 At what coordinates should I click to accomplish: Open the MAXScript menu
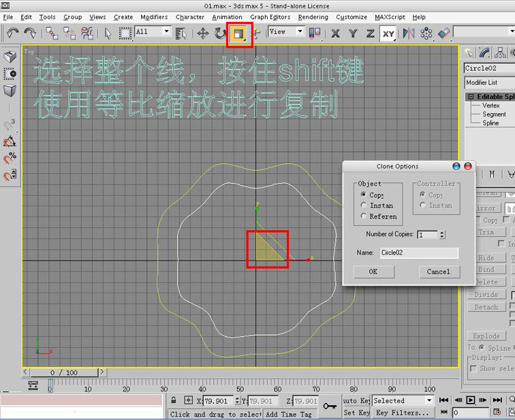tap(390, 17)
